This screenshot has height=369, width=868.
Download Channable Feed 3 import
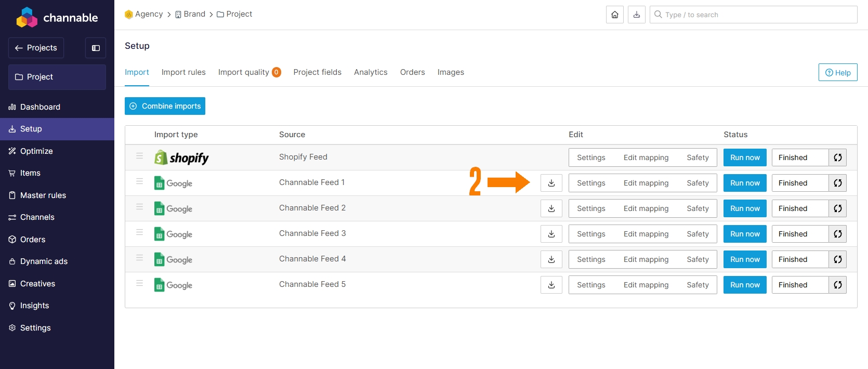(x=551, y=234)
